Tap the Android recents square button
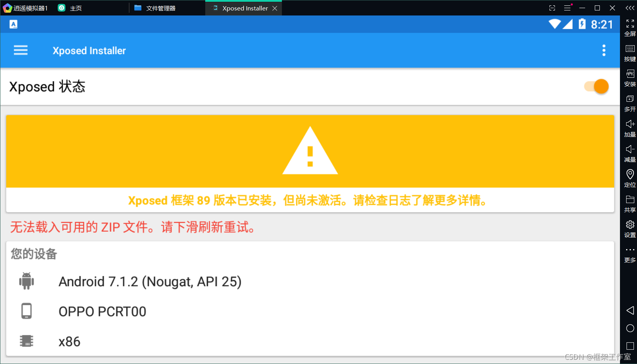 coord(630,346)
